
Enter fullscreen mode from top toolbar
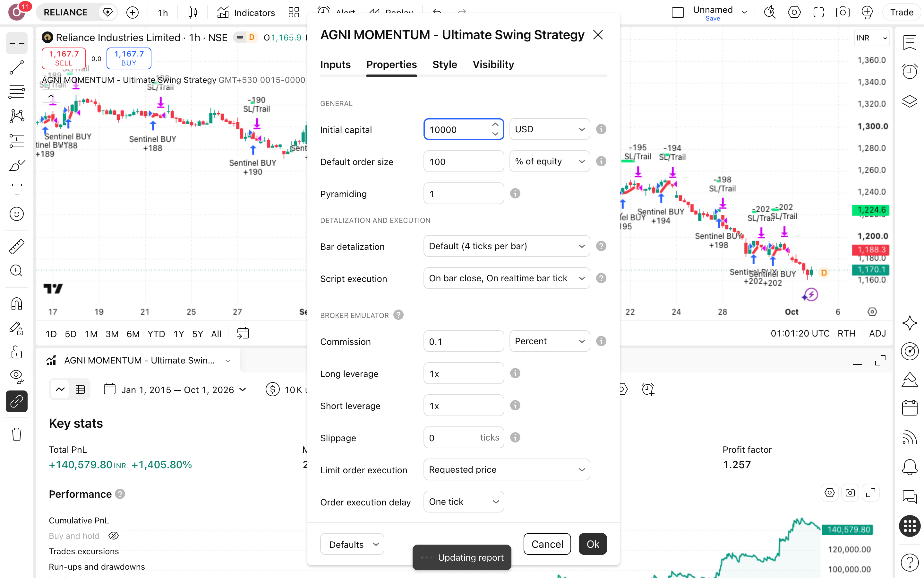(x=818, y=13)
